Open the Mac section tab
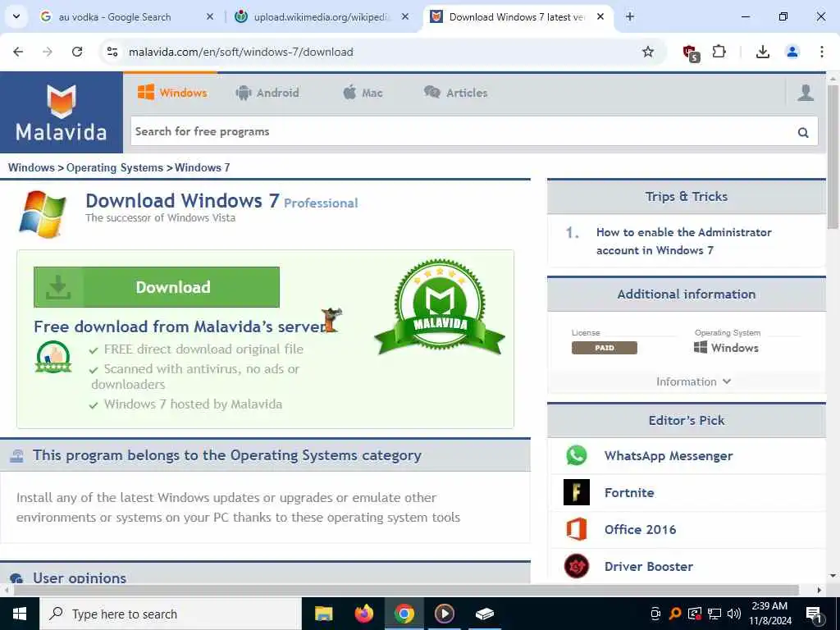Screen dimensions: 840x630 (x=363, y=93)
